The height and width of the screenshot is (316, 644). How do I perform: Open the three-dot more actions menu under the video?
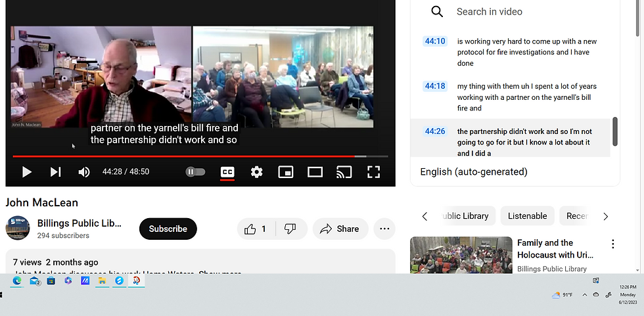384,229
